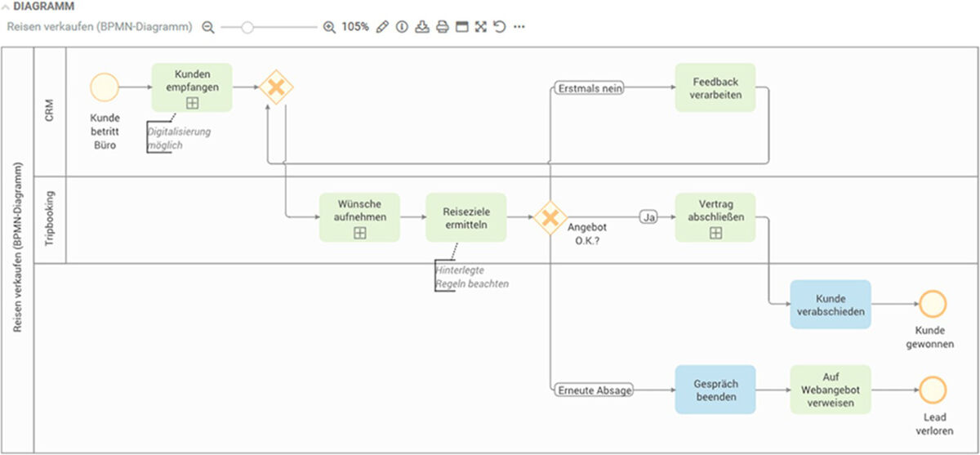980x455 pixels.
Task: Collapse the DIAGRAMM section chevron
Action: coord(6,7)
